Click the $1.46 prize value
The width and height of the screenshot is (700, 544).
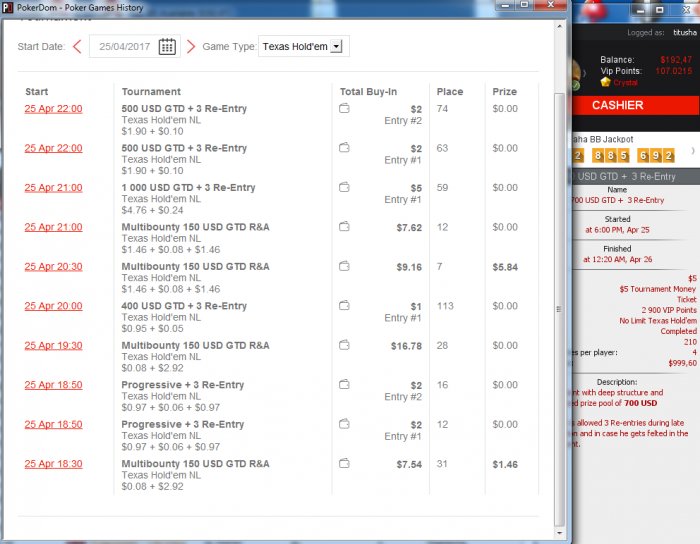point(505,465)
